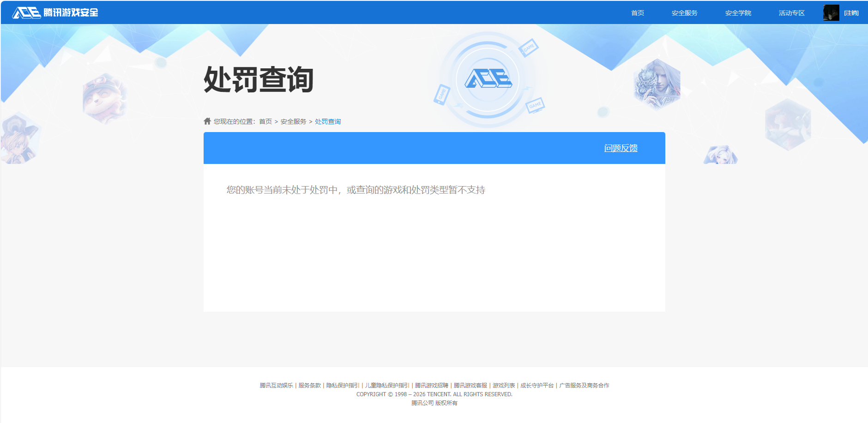
Task: Open the 安全服务 navigation menu item
Action: click(685, 12)
